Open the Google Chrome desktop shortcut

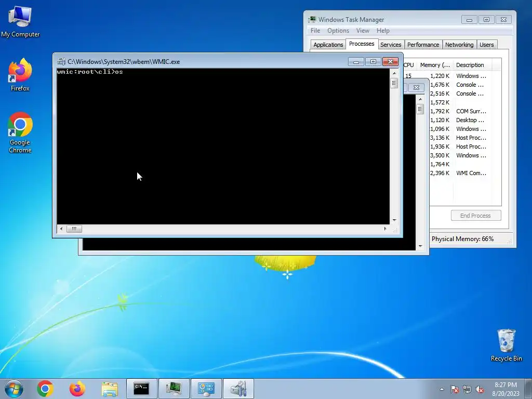20,132
